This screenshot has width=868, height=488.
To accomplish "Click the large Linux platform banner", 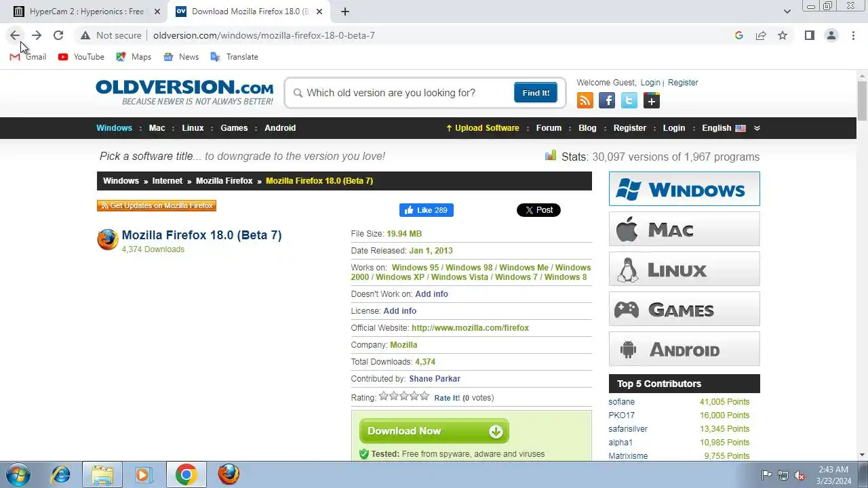I will (684, 269).
